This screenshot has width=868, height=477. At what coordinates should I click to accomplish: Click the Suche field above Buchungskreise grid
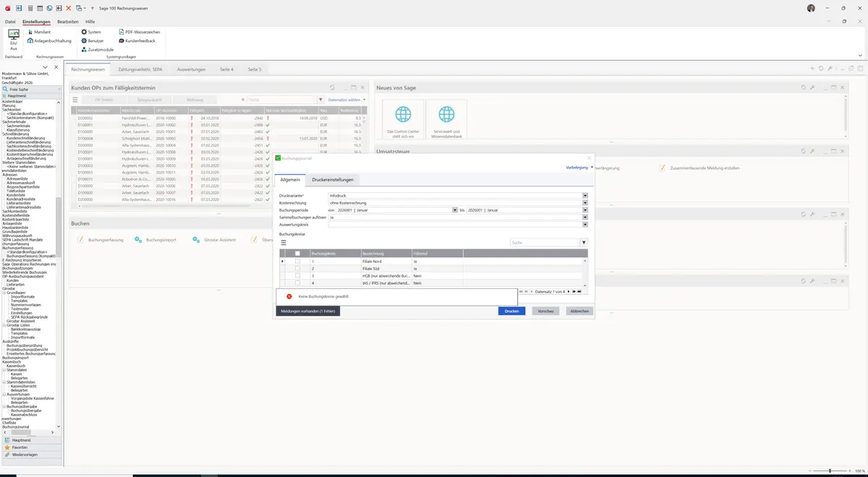click(543, 243)
